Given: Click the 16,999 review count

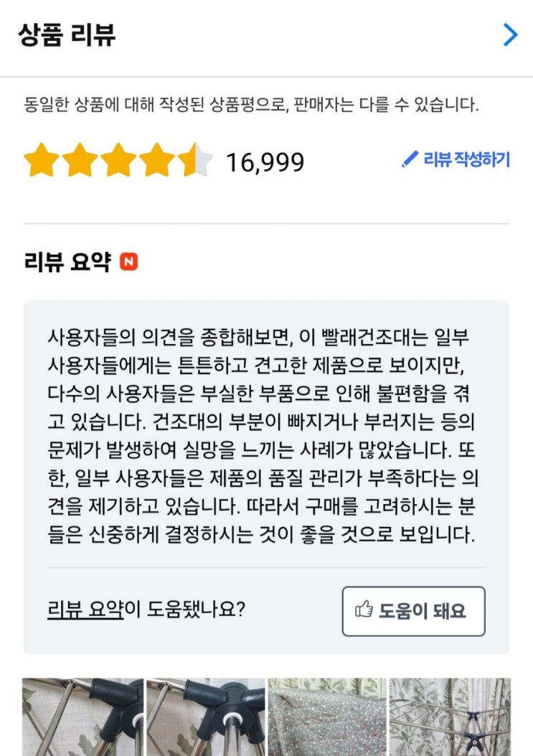Looking at the screenshot, I should pos(265,162).
